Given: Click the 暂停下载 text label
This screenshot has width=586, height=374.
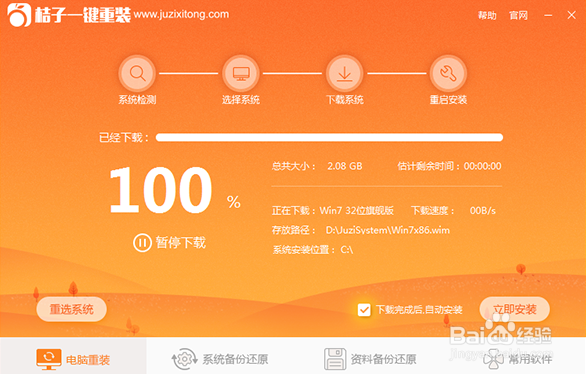Looking at the screenshot, I should click(181, 243).
